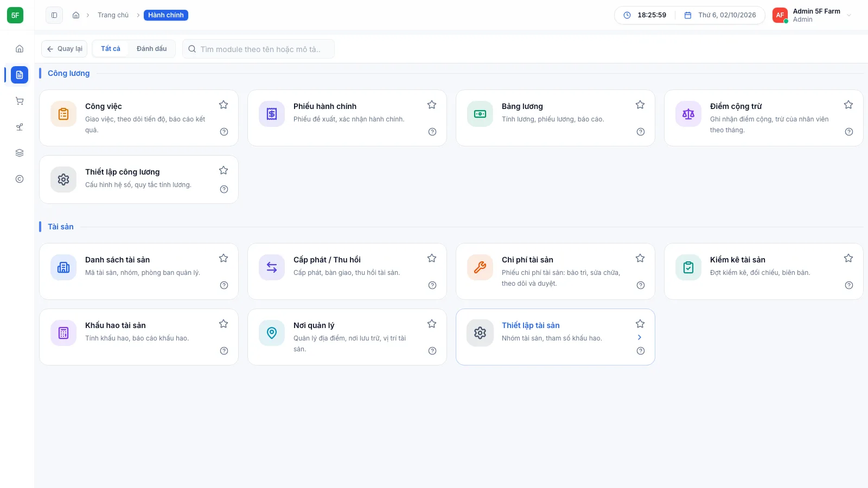Open the copyright sidebar icon
The height and width of the screenshot is (488, 868).
[x=20, y=179]
